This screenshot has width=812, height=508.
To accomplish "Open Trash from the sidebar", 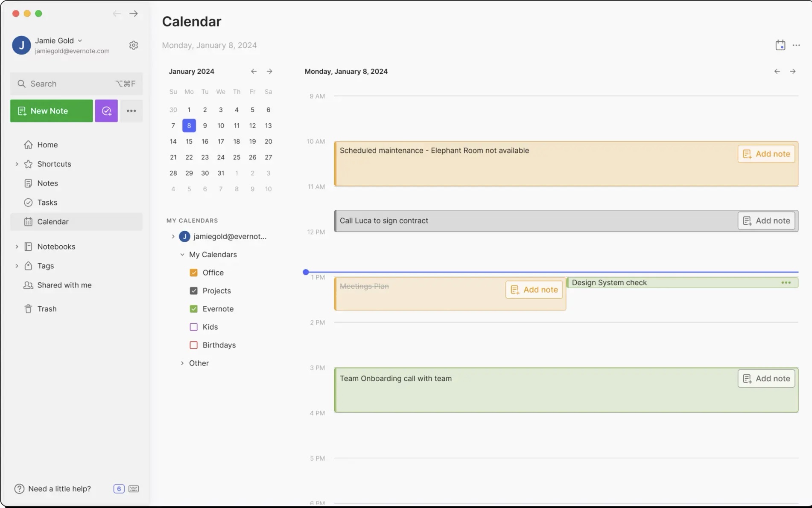I will (x=48, y=308).
